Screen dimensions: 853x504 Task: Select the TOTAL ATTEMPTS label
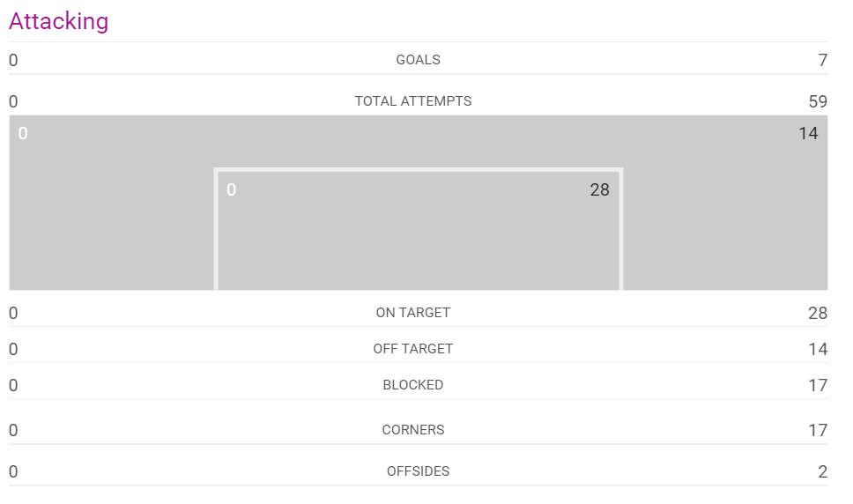click(x=412, y=101)
